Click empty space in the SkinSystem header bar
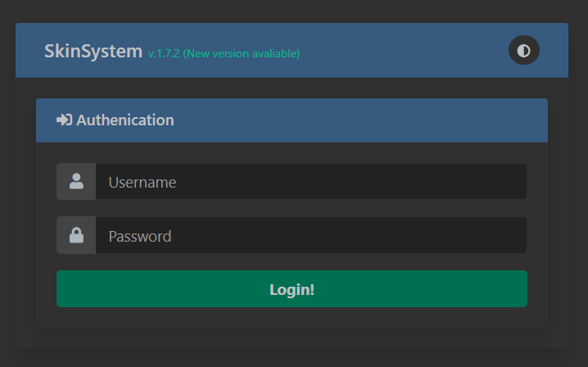The width and height of the screenshot is (588, 367). coord(401,51)
